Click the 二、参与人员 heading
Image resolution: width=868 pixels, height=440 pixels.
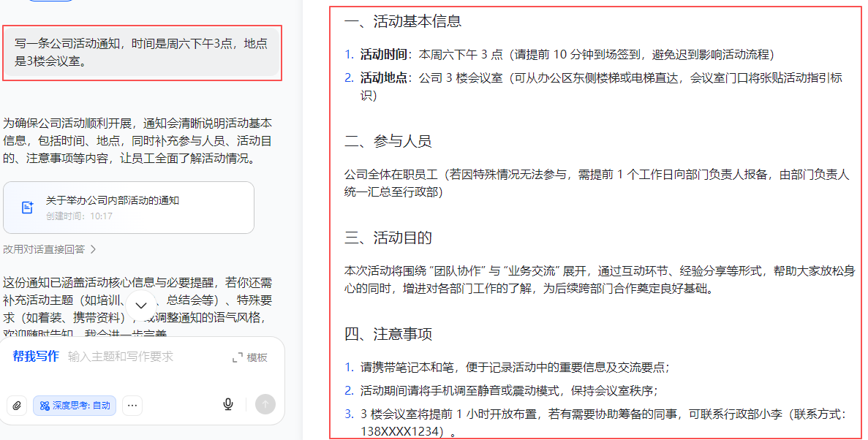(388, 141)
